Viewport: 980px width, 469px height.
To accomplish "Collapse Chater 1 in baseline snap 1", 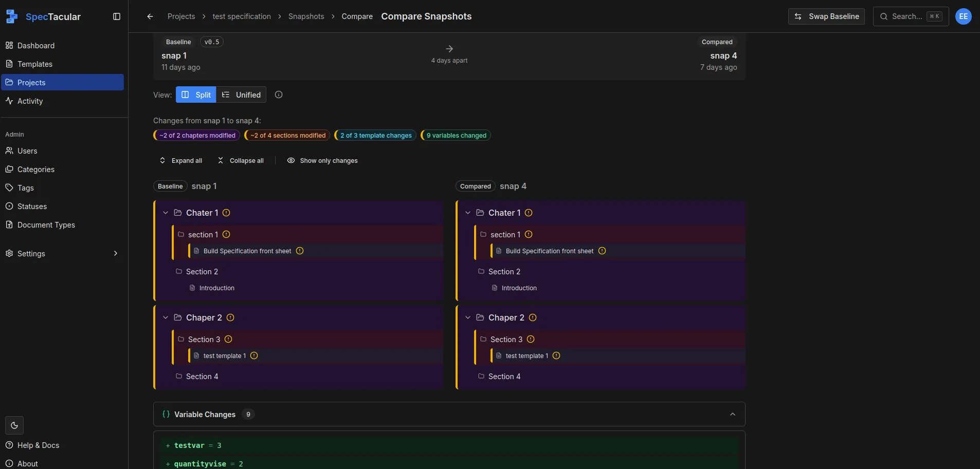I will [166, 213].
